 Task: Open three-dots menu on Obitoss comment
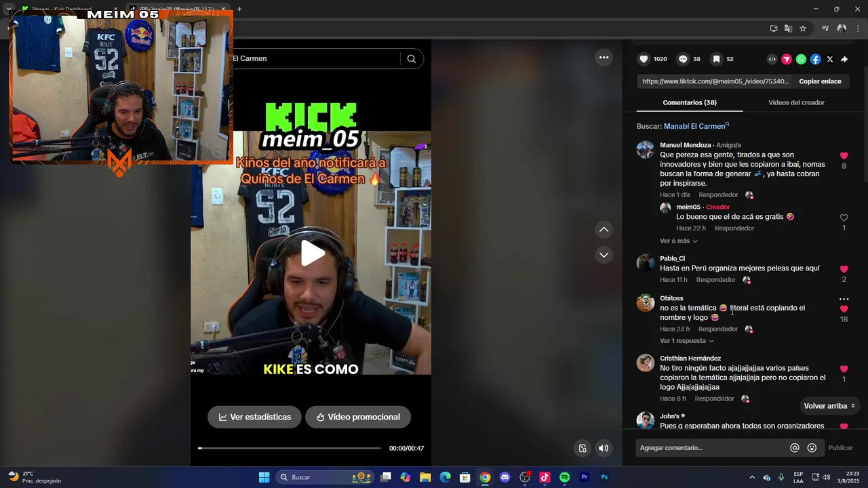point(844,299)
